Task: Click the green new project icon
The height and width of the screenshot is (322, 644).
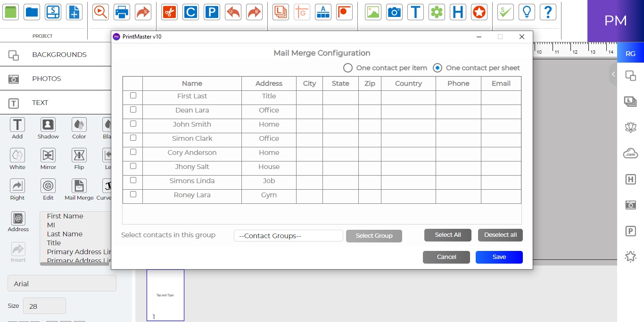Action: [10, 12]
